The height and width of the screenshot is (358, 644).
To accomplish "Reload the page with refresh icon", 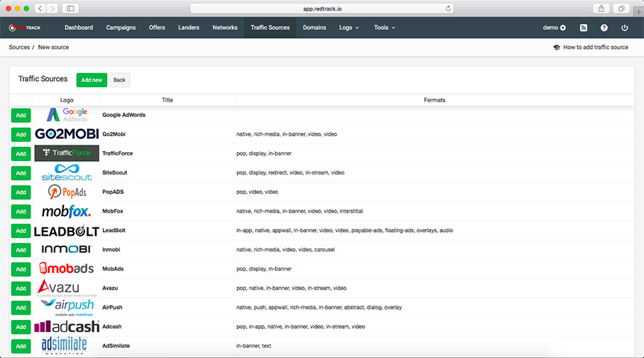I will tap(448, 8).
